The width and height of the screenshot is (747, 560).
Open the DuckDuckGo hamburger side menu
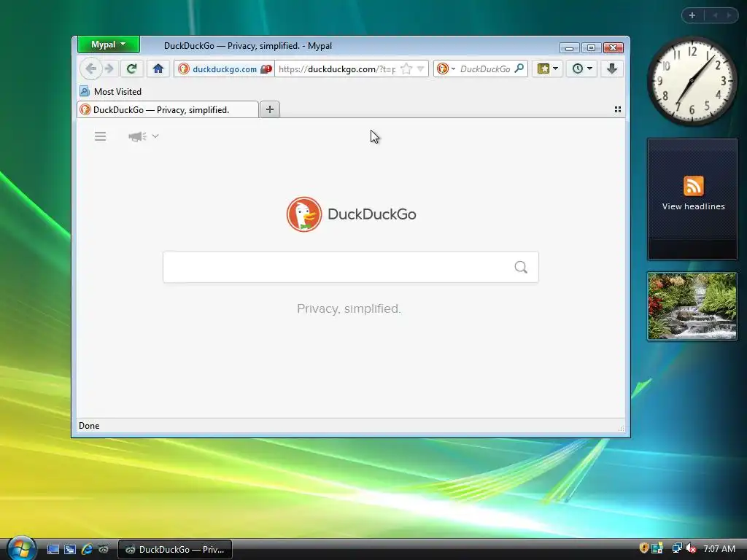coord(100,136)
